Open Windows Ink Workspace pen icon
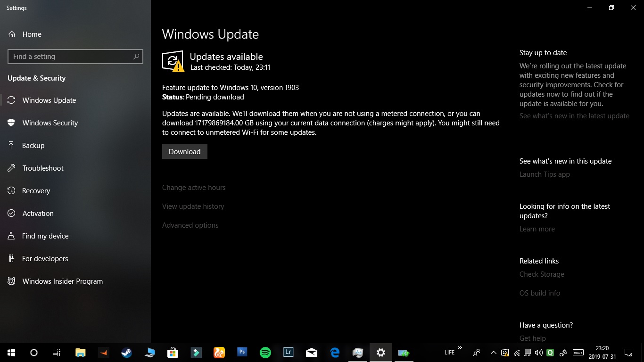The image size is (644, 362). coord(563,353)
